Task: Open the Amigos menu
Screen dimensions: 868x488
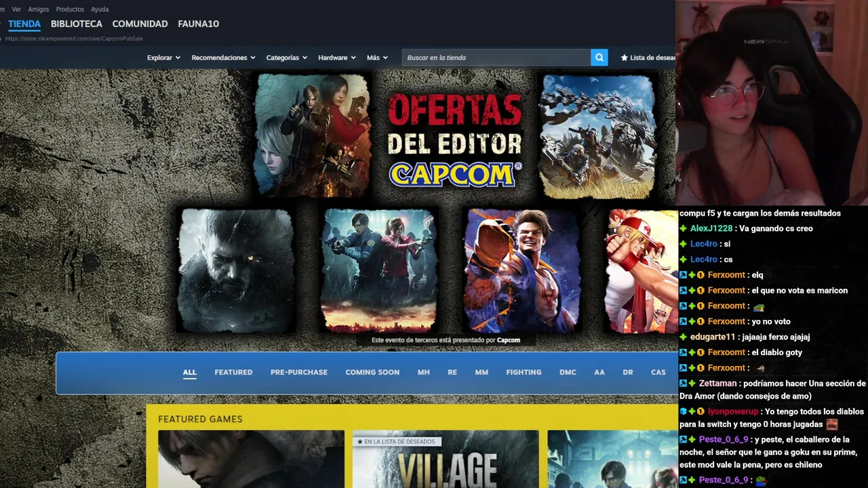Action: point(39,9)
